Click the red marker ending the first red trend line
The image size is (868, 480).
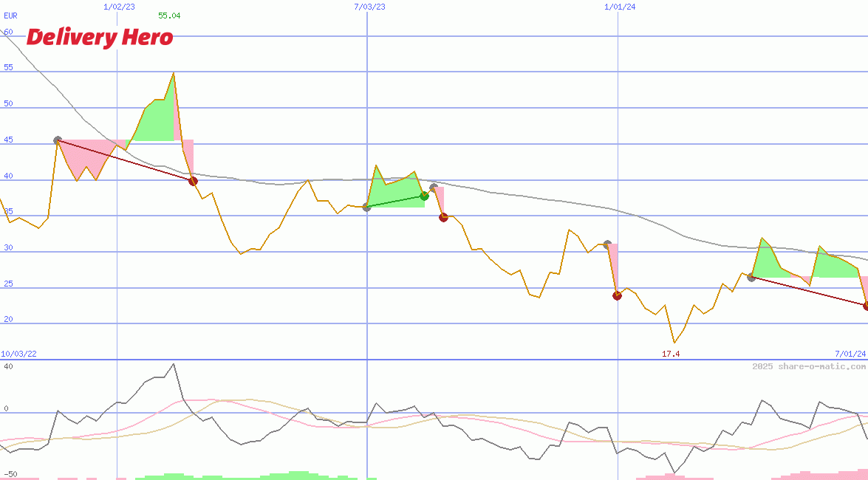click(x=193, y=181)
